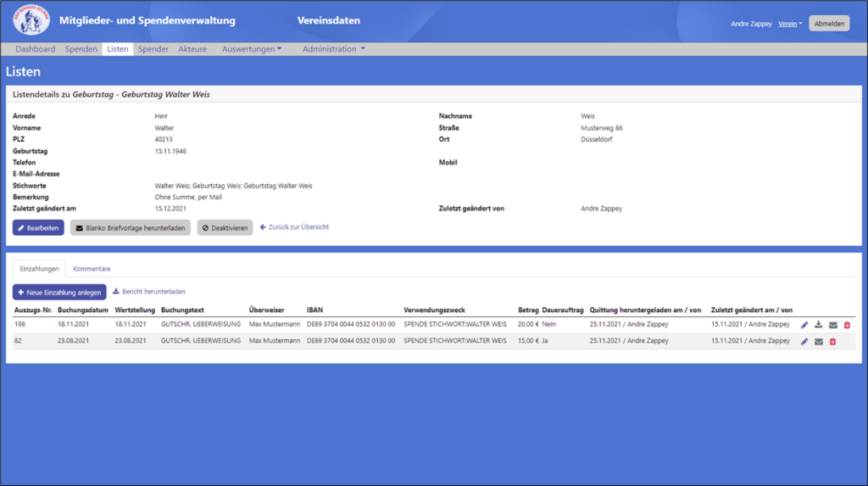Click the Bearbeiten button

(x=38, y=228)
